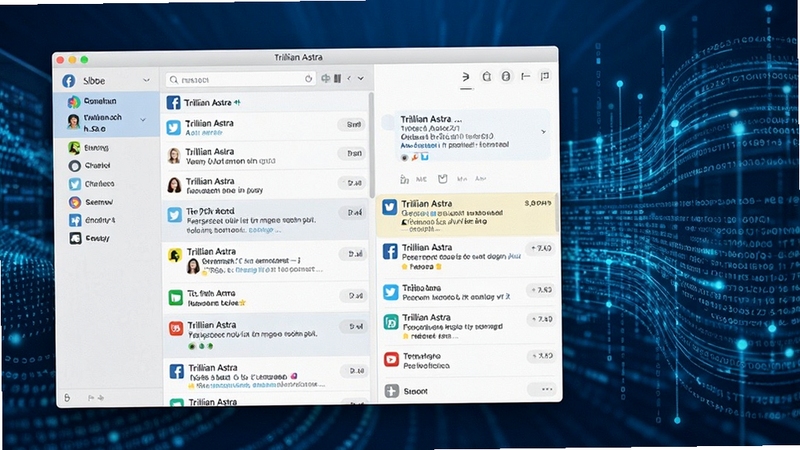Screen dimensions: 800x450
Task: Click the boxed flag icon at right toolbar end
Action: (545, 76)
